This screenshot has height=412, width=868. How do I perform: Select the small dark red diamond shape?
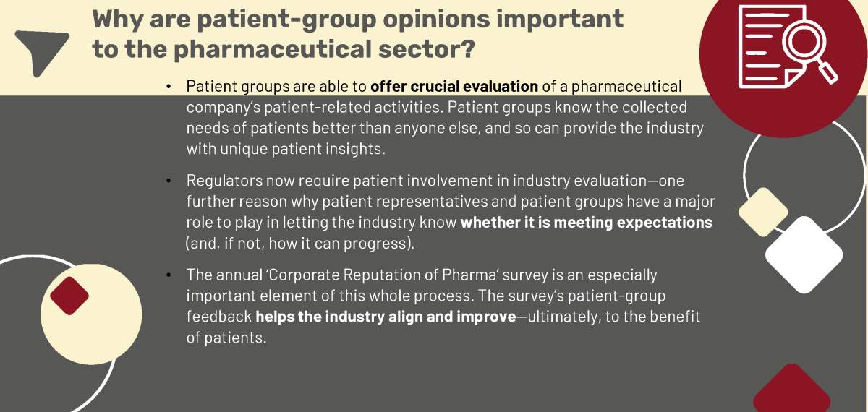69,296
